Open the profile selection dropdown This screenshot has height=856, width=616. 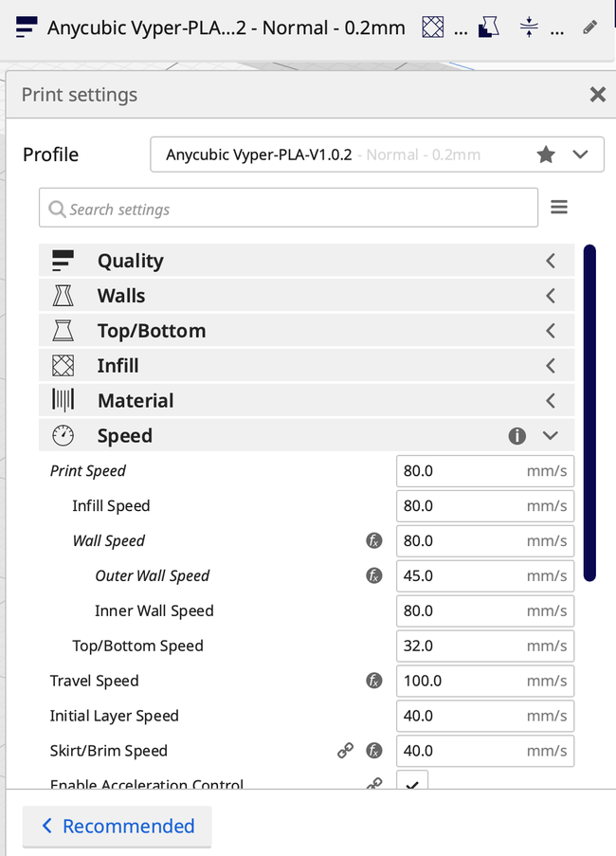579,154
